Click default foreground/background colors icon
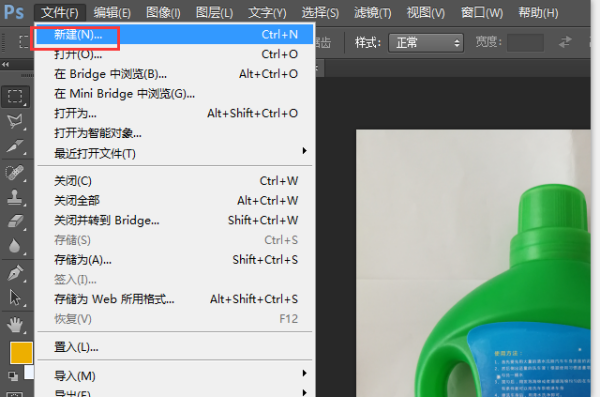This screenshot has height=397, width=600. coord(13,376)
